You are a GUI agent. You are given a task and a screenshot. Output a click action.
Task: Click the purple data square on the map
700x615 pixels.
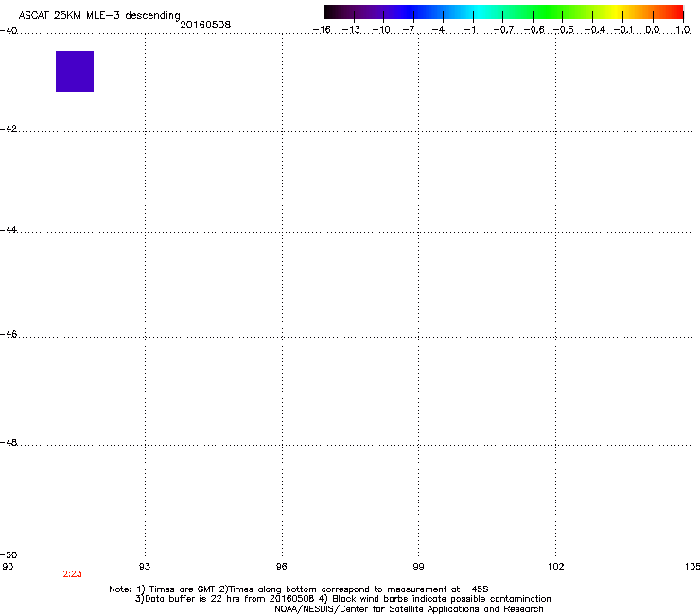[x=75, y=72]
